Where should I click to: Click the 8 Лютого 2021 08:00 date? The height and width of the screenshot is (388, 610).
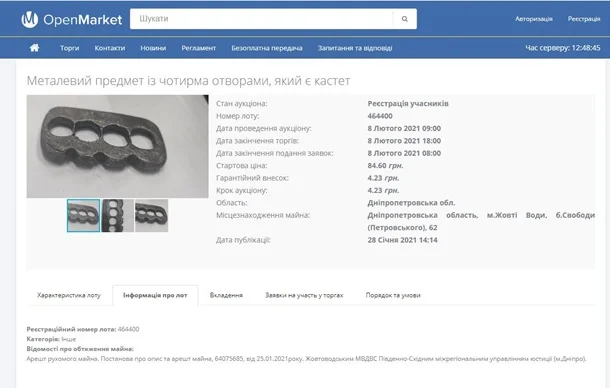click(404, 153)
